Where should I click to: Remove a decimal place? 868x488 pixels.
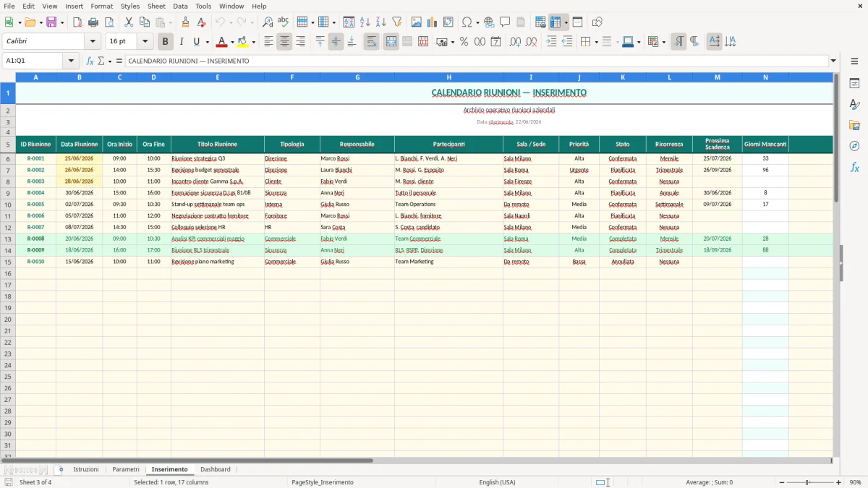(531, 42)
